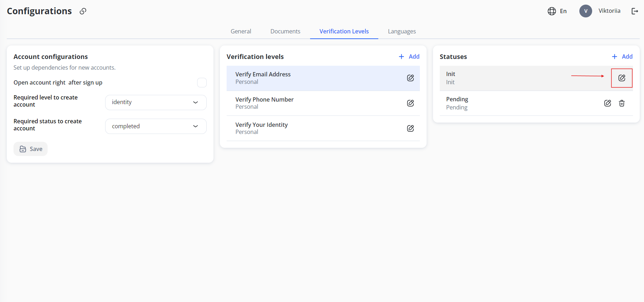Switch to the General tab
The width and height of the screenshot is (644, 302).
click(241, 31)
